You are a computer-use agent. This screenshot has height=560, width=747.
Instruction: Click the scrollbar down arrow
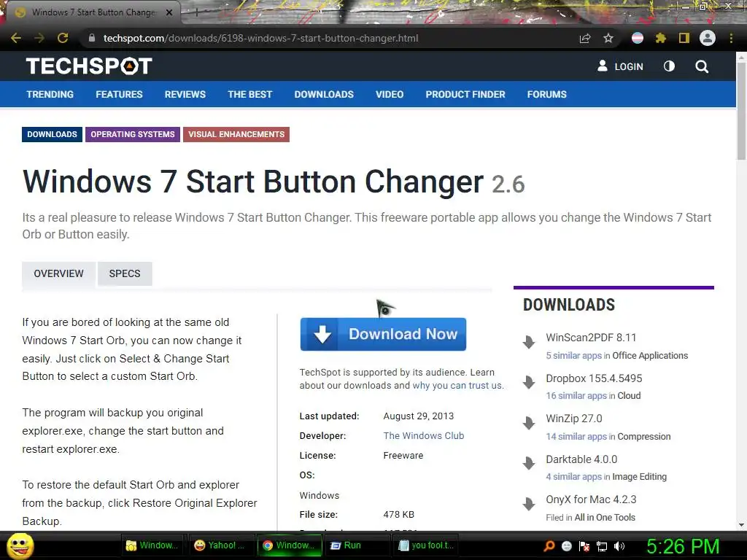point(741,525)
